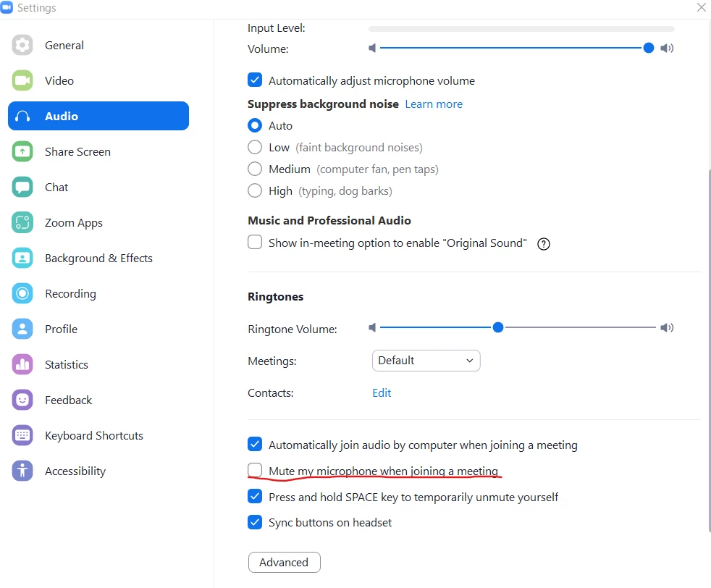Choose Medium noise suppression radio button
The image size is (711, 588).
[255, 169]
